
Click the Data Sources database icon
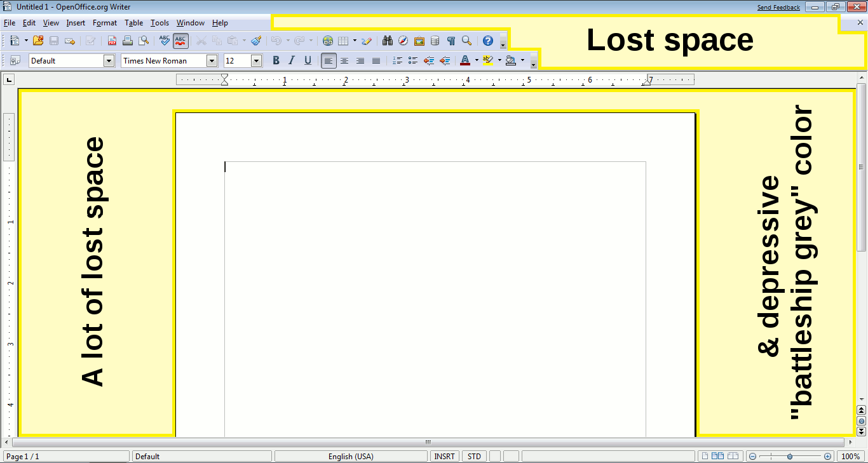click(x=435, y=41)
